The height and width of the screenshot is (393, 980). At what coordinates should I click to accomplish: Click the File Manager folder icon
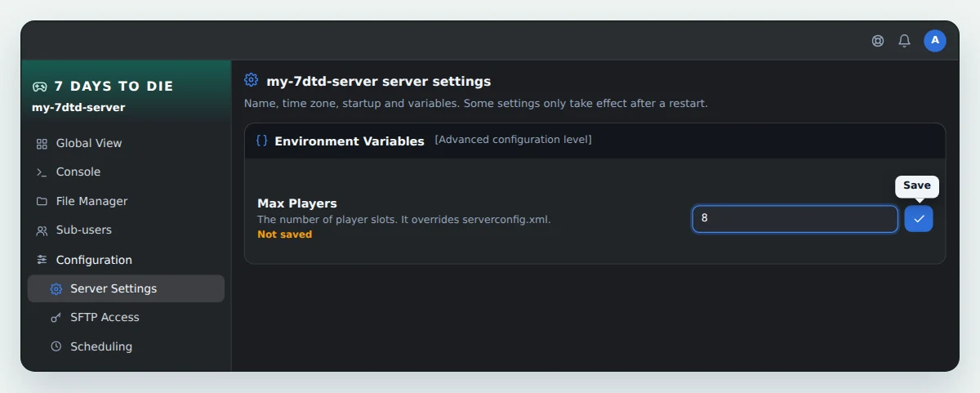[42, 202]
